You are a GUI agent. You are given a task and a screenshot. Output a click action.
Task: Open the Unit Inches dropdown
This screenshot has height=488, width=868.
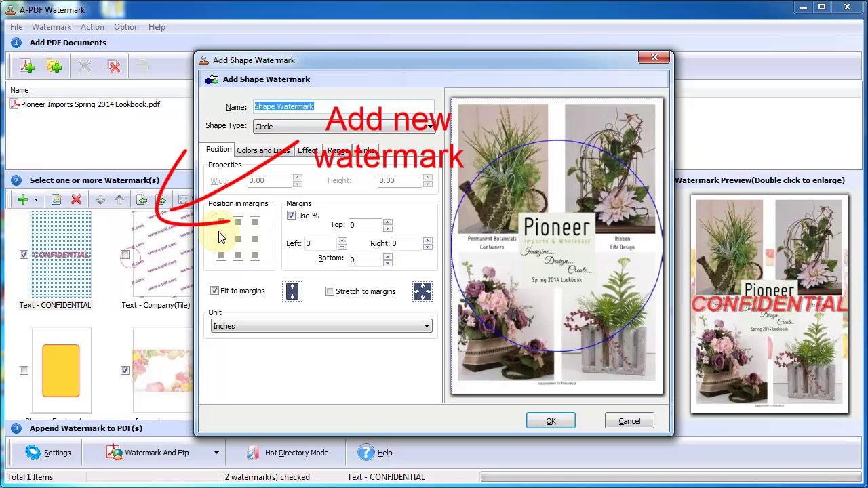(321, 326)
